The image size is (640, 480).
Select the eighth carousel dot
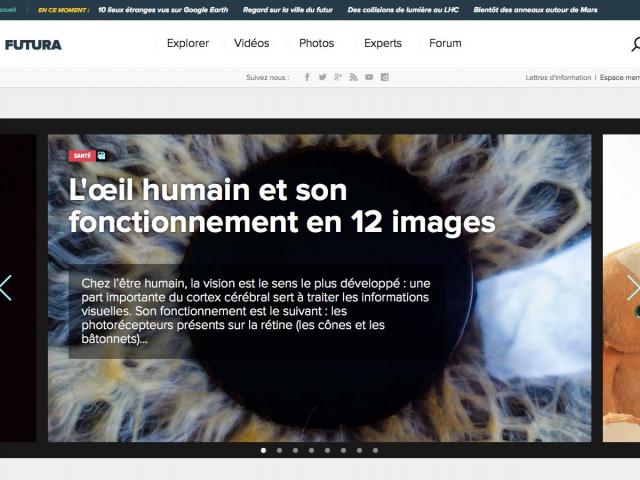tap(375, 451)
